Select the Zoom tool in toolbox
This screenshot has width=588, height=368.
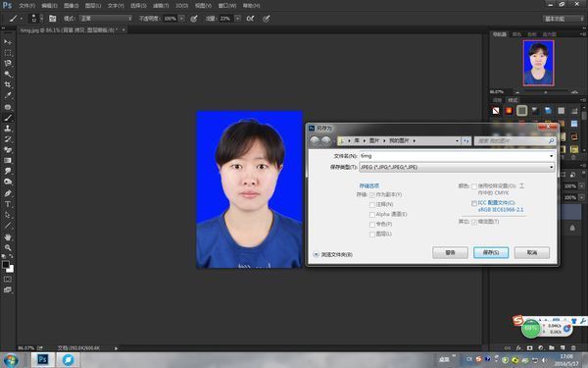[x=8, y=248]
